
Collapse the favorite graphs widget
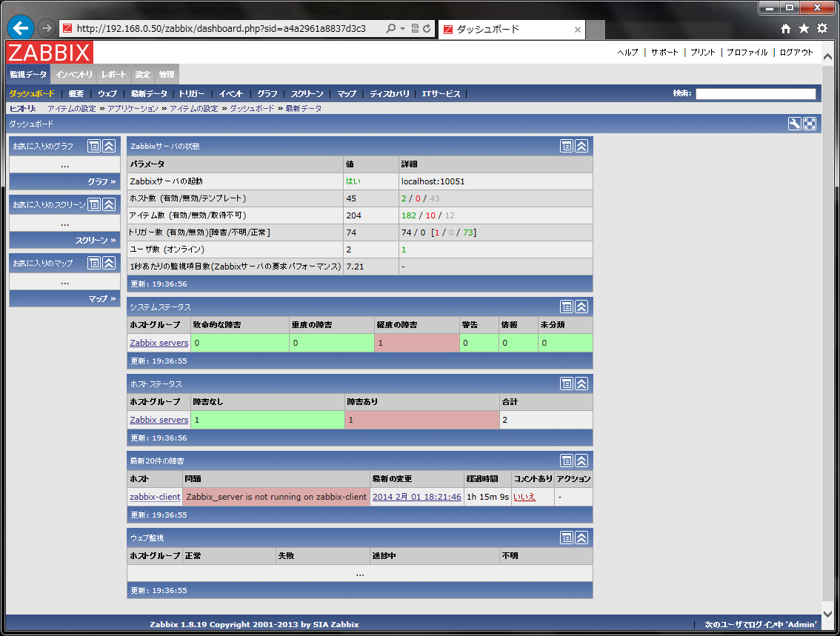click(110, 146)
